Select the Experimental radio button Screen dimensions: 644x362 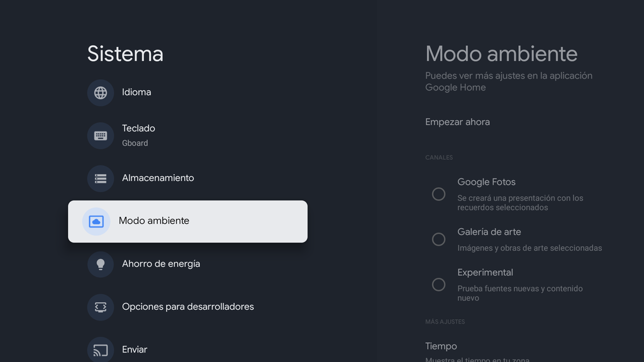[438, 285]
